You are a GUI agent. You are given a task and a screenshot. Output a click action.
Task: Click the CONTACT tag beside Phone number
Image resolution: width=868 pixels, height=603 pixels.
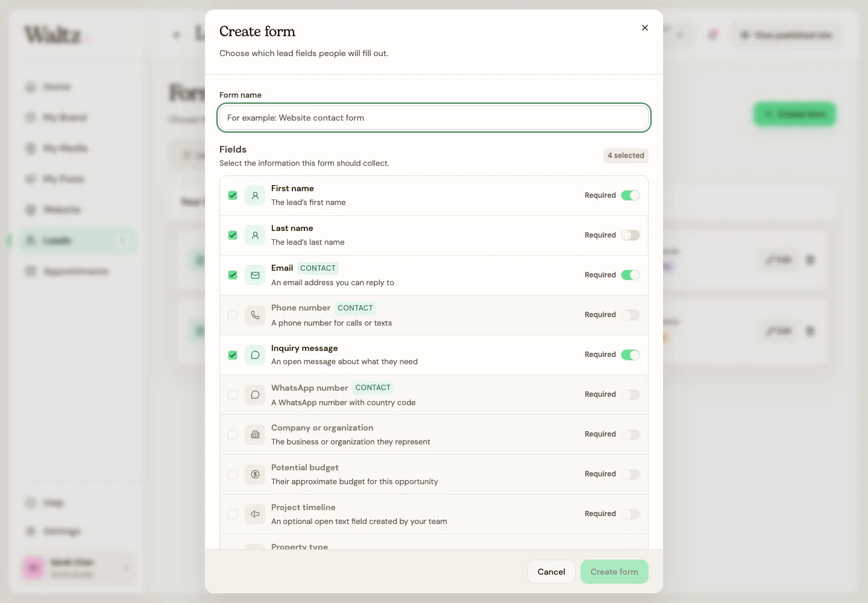355,308
